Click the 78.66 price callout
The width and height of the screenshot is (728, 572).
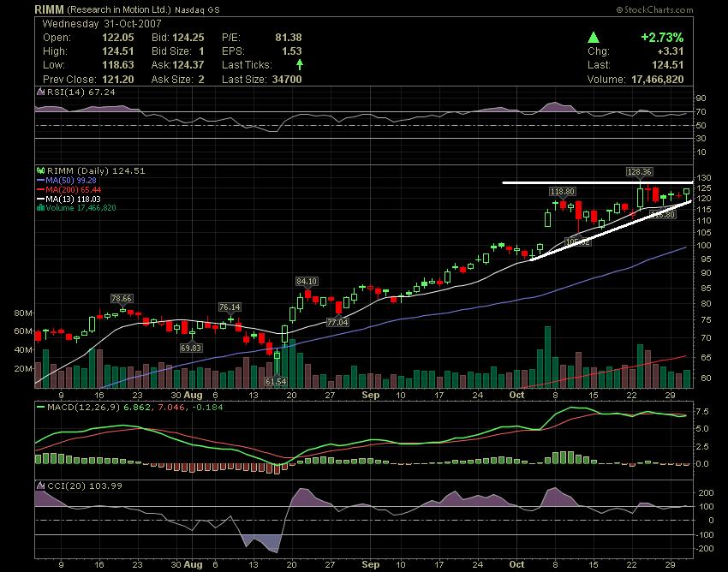(122, 299)
